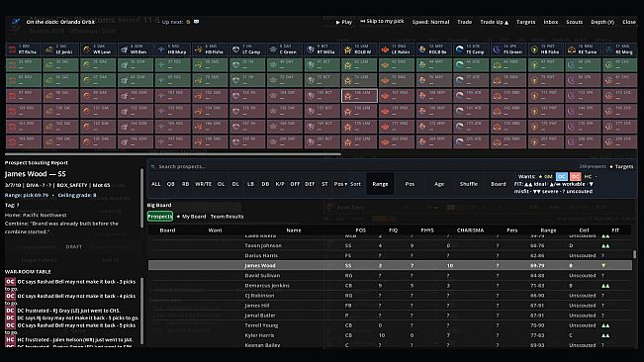Switch to the My Board tab
Image resolution: width=644 pixels, height=362 pixels.
[x=191, y=217]
